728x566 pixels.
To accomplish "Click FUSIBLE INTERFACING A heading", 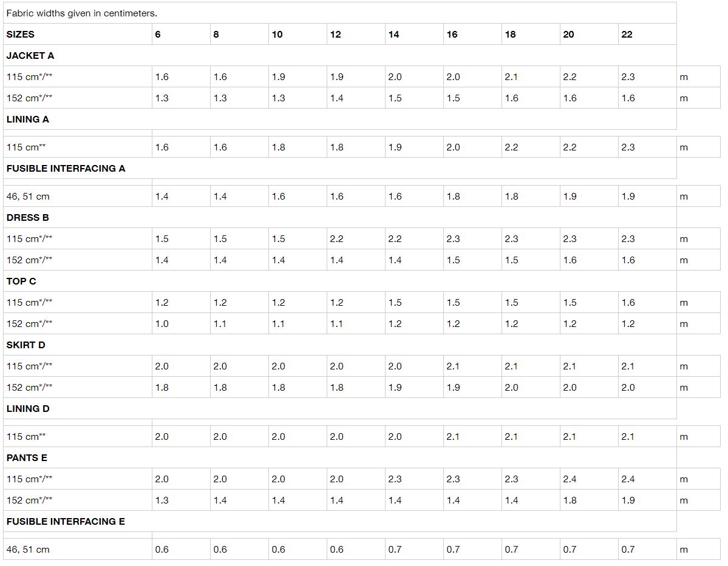I will [x=66, y=169].
